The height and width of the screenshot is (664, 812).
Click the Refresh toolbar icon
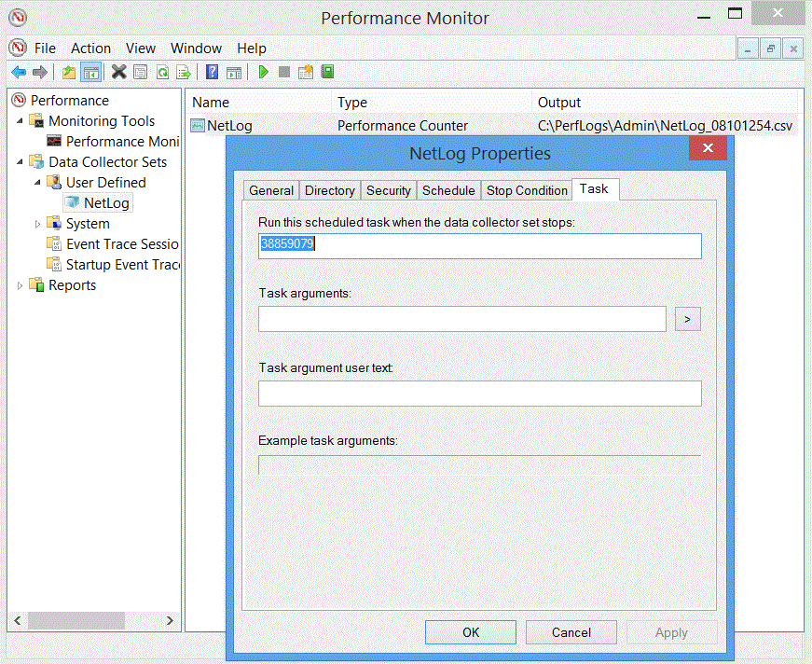(162, 72)
